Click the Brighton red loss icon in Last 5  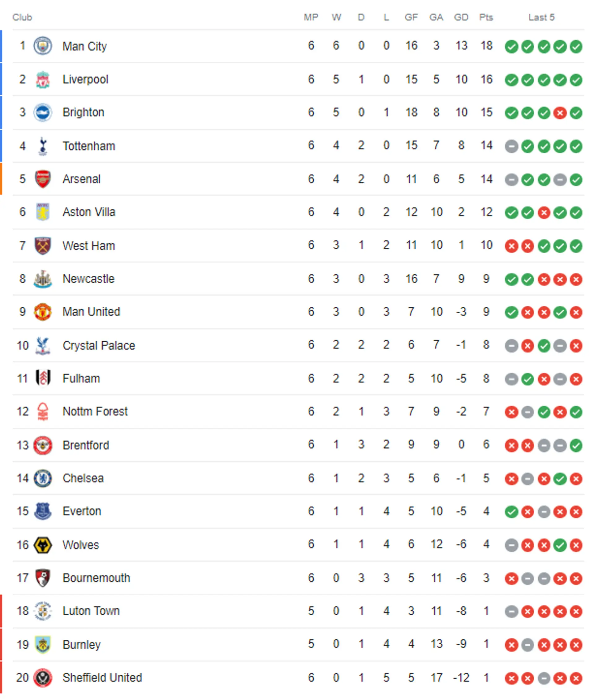[x=560, y=113]
